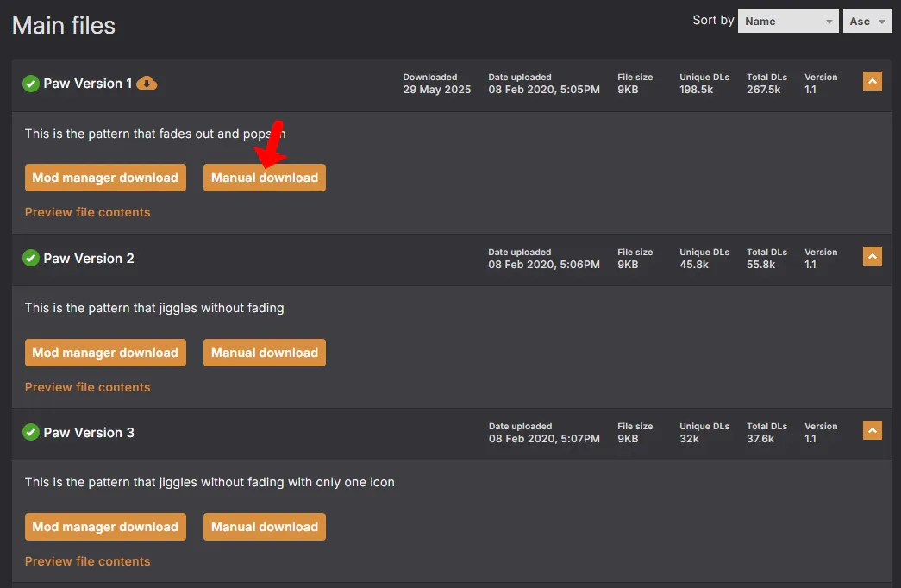
Task: Collapse the Paw Version 3 file section
Action: [872, 431]
